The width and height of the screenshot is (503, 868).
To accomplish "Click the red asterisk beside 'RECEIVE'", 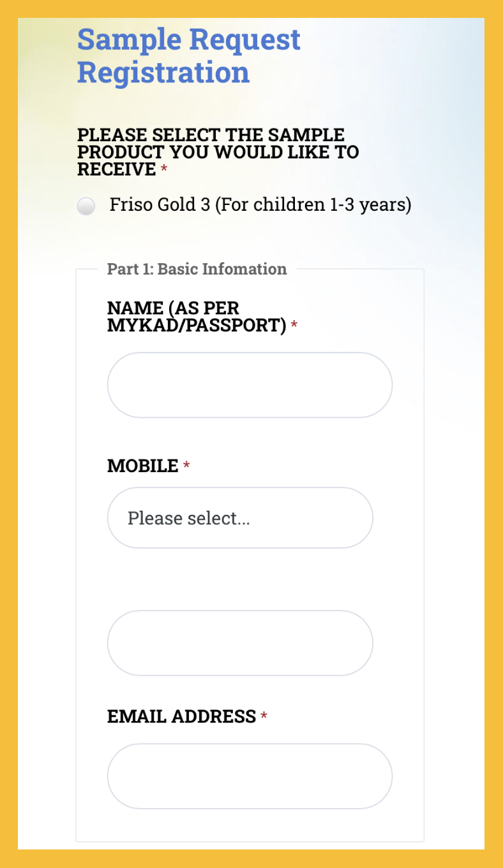I will pos(164,170).
